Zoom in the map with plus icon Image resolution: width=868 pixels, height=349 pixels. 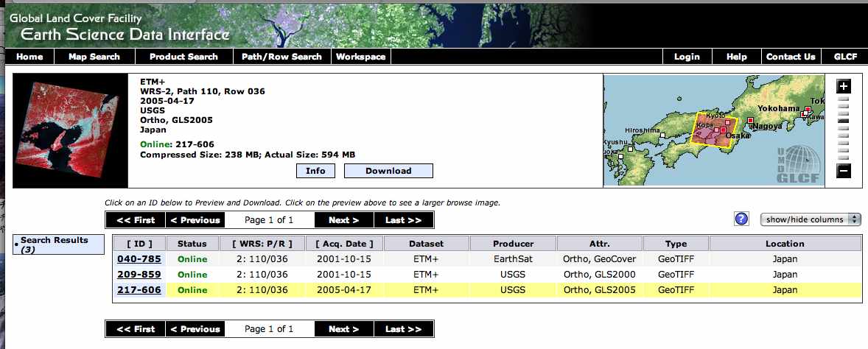pyautogui.click(x=843, y=86)
